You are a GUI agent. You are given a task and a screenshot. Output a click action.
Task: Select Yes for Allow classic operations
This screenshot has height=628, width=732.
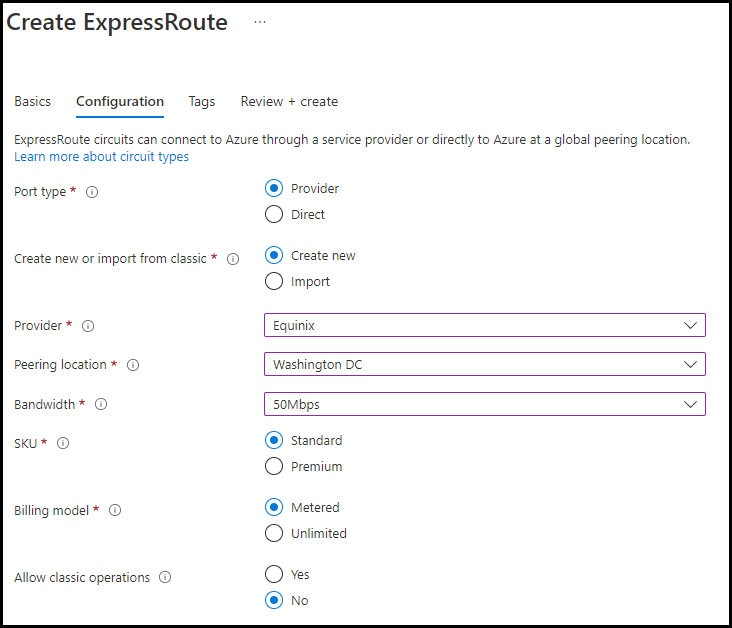point(274,574)
